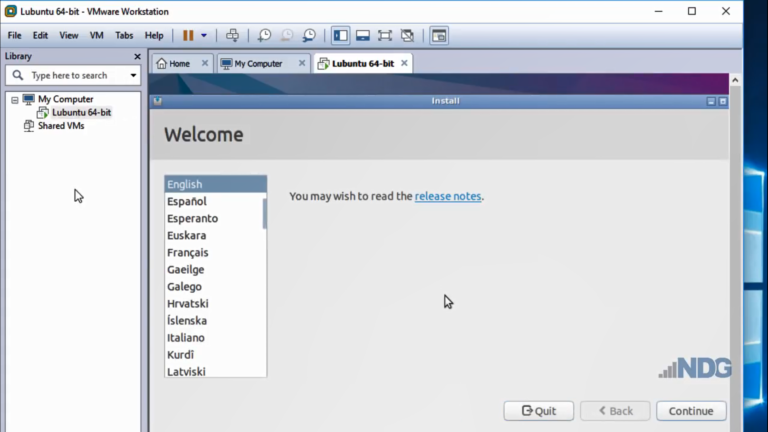
Task: Open the Tabs menu
Action: tap(124, 35)
